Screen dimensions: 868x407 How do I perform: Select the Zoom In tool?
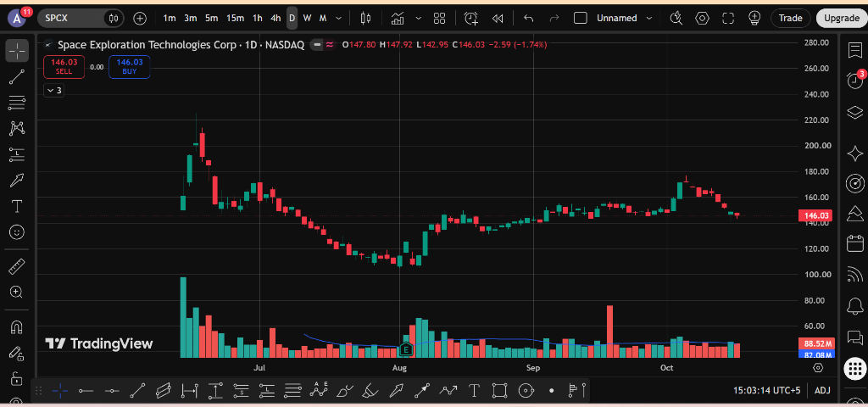click(x=17, y=293)
